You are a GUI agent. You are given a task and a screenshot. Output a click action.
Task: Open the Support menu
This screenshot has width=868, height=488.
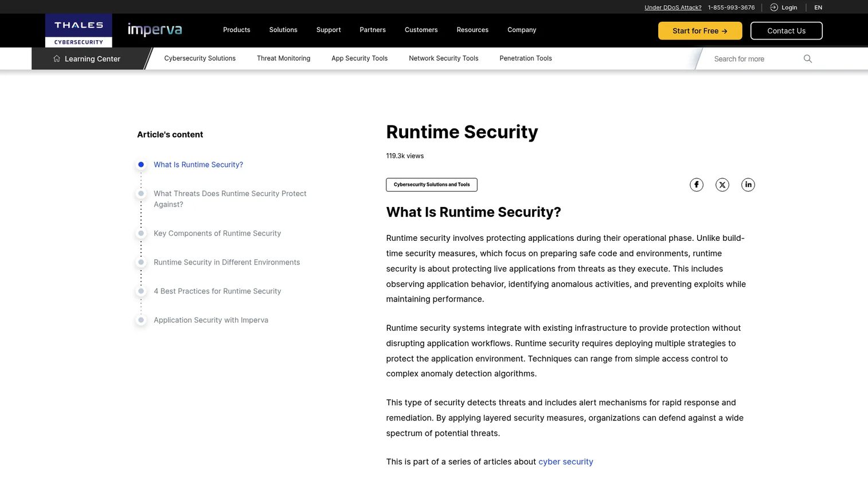pos(329,30)
